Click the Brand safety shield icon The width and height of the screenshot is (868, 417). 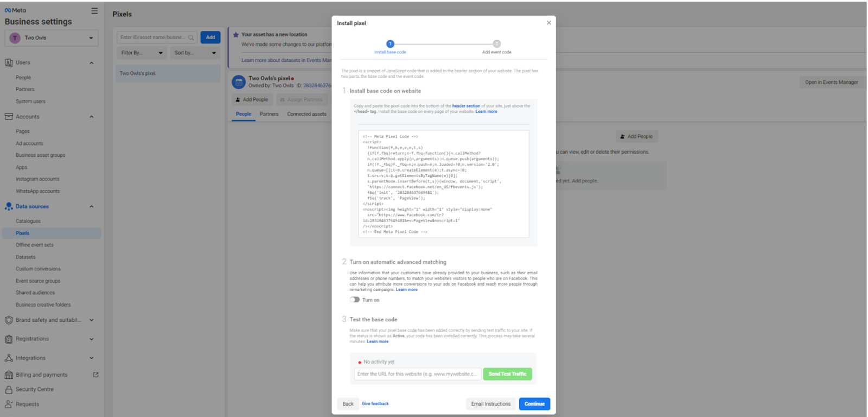click(x=9, y=320)
